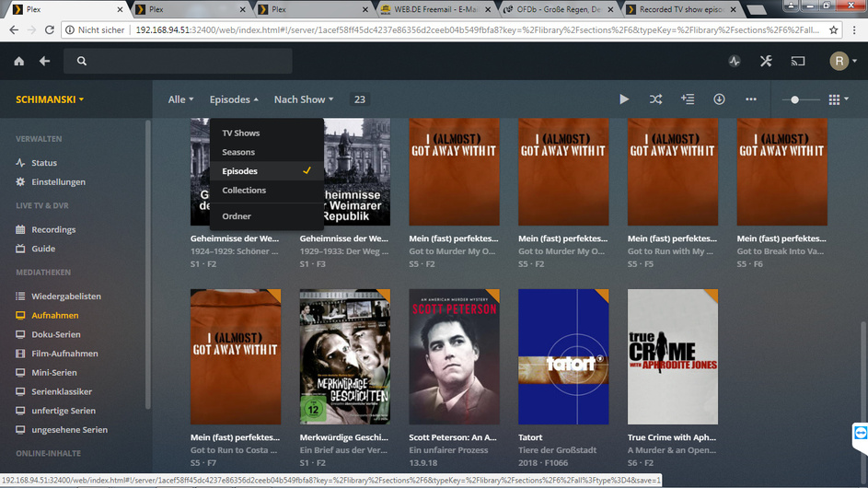
Task: Bookmark the page with star icon
Action: 833,29
